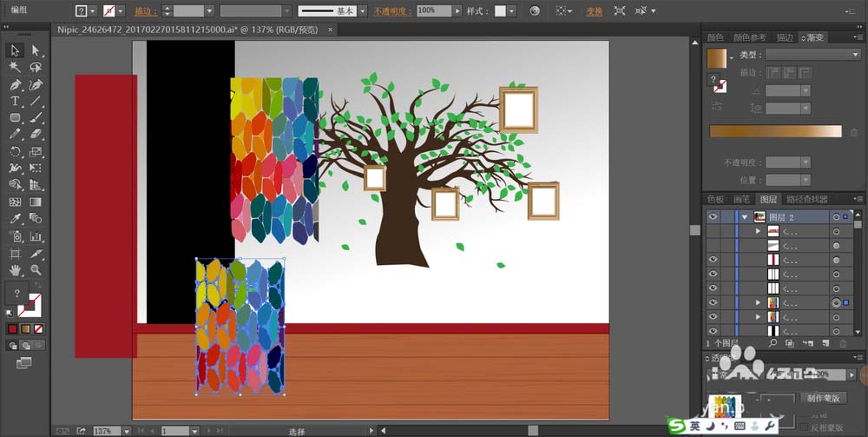868x437 pixels.
Task: Open the Change Screen Mode icon
Action: [x=23, y=363]
